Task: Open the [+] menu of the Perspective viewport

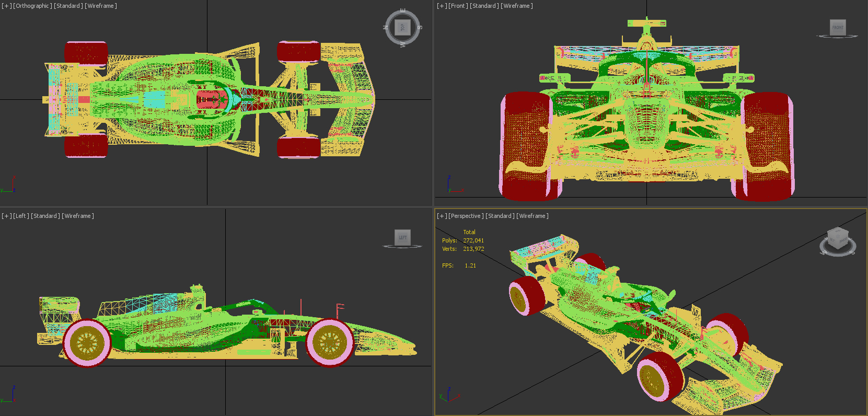Action: coord(442,216)
